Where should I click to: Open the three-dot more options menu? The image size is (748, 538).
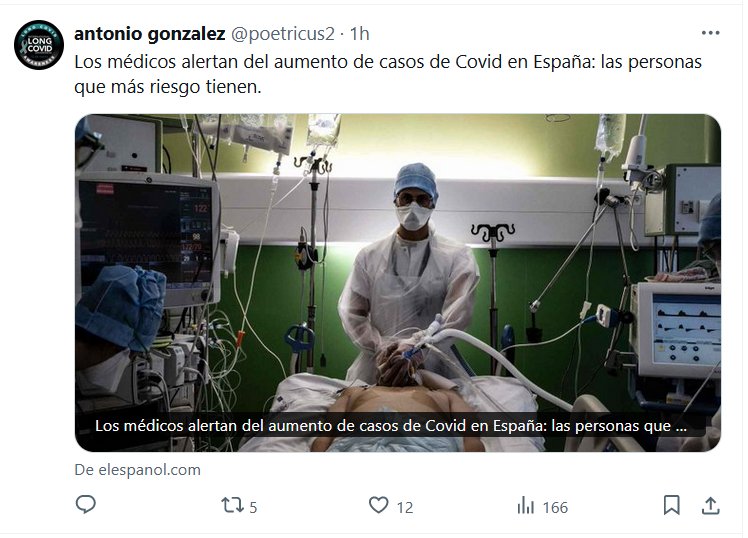coord(710,33)
